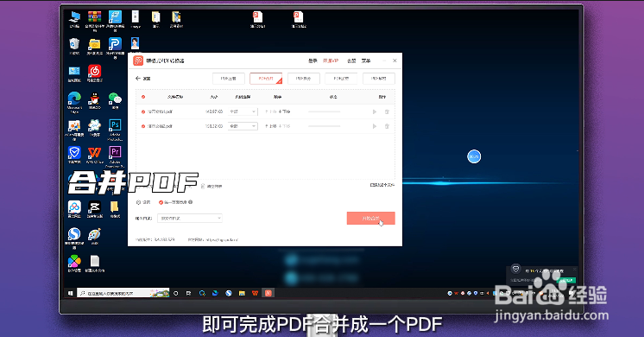Screen dimensions: 644x337
Task: Move the 108.32 KB file up
Action: (271, 126)
